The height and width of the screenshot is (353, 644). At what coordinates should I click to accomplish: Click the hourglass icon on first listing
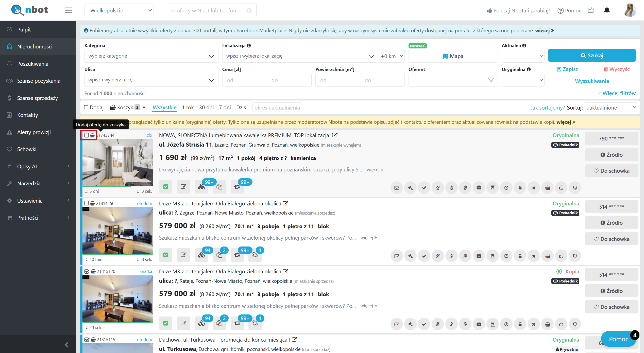(x=493, y=188)
